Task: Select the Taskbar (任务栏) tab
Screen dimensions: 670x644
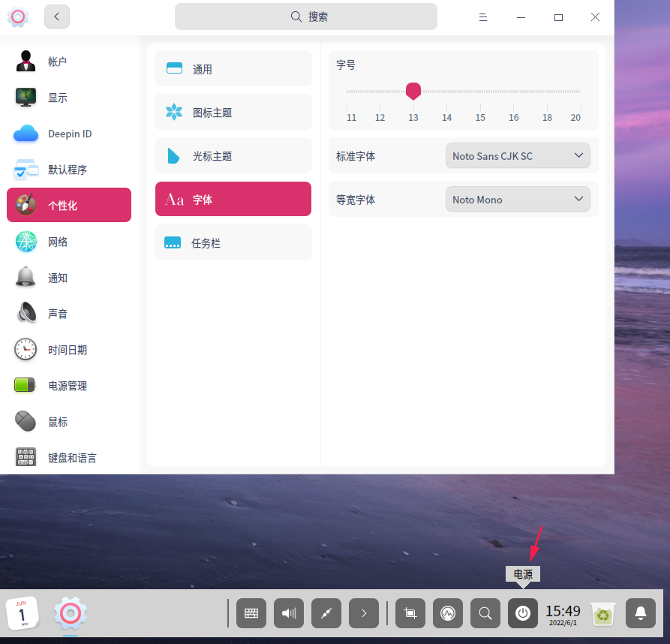Action: [x=233, y=242]
